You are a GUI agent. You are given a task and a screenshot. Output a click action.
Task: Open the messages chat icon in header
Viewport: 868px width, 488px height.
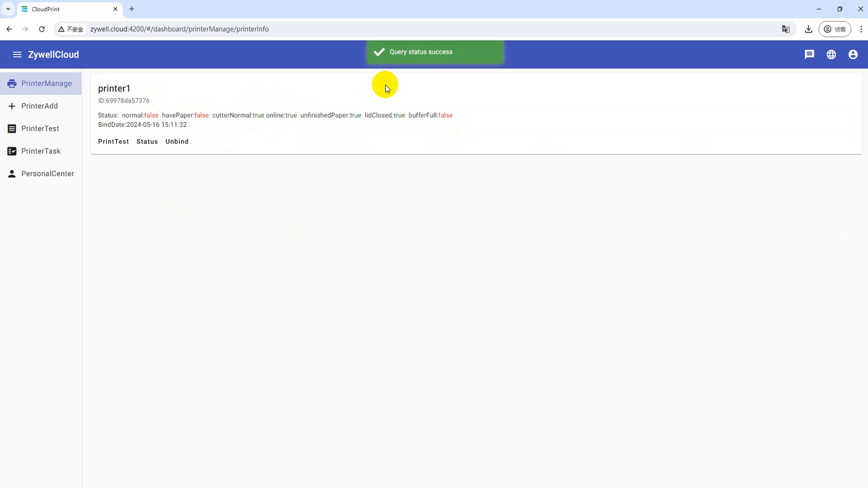[809, 55]
